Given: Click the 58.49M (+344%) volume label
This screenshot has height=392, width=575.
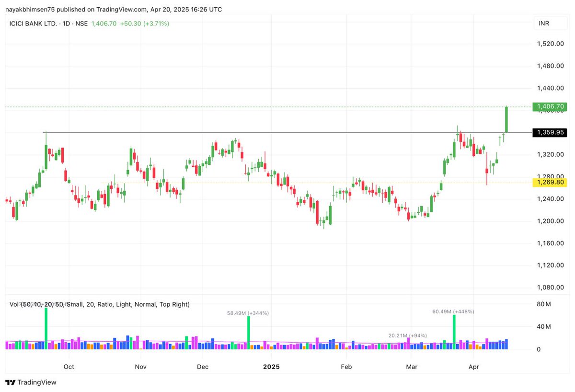Looking at the screenshot, I should tap(248, 313).
